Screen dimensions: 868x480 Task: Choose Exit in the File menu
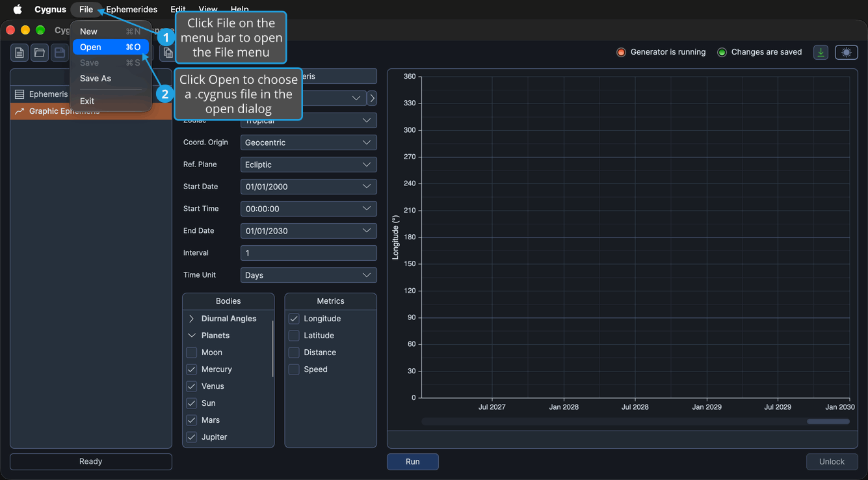coord(111,101)
